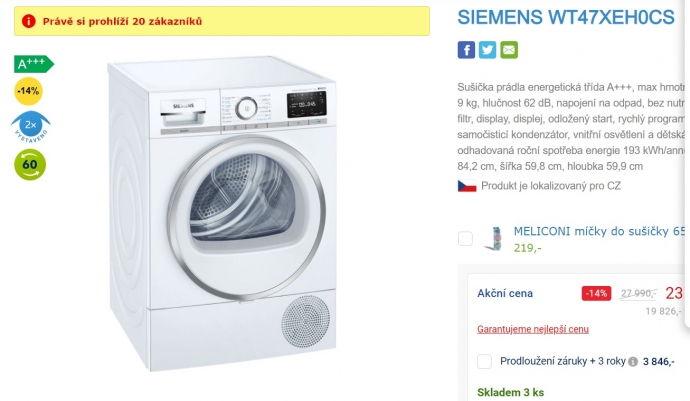Click the yellow customers viewing banner
Screen dimensions: 690x401
tap(222, 21)
